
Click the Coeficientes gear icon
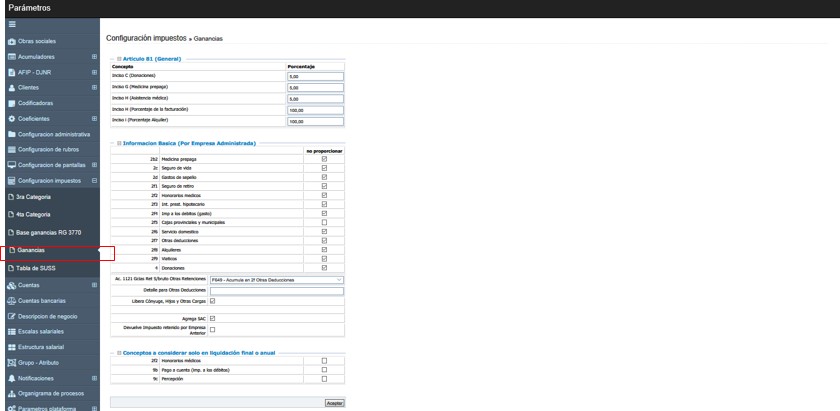click(x=12, y=119)
